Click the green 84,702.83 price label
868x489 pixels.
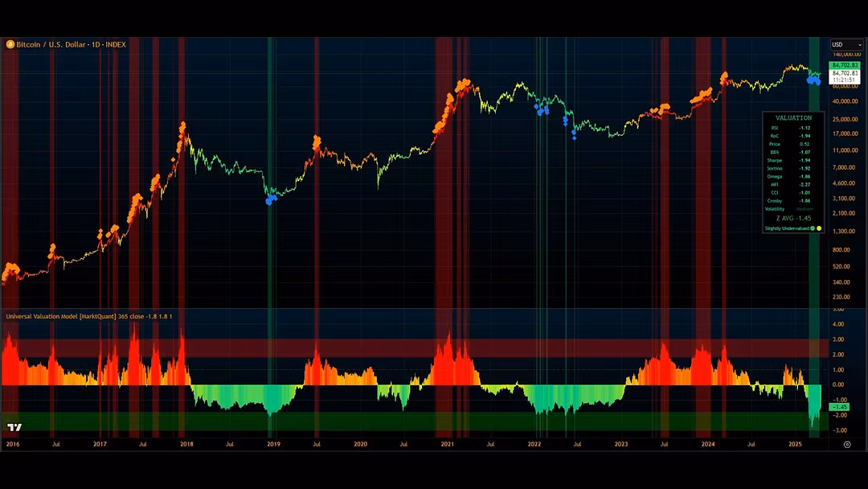[x=845, y=65]
